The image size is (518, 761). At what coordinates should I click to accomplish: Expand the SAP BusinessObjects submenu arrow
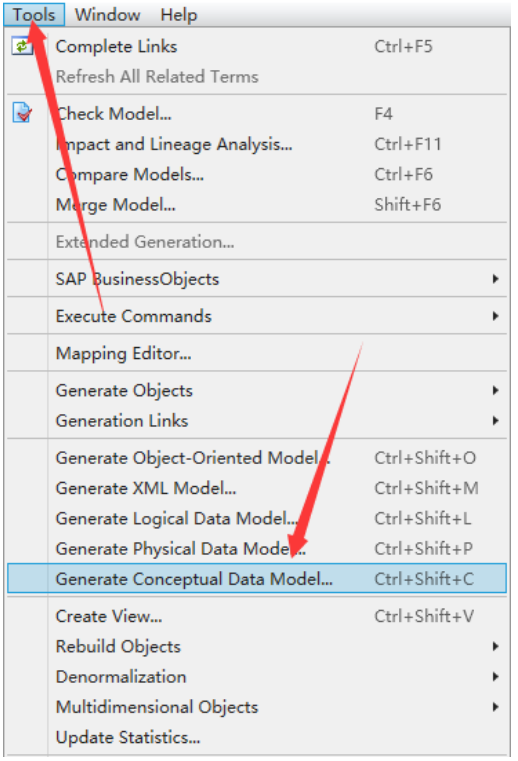495,279
